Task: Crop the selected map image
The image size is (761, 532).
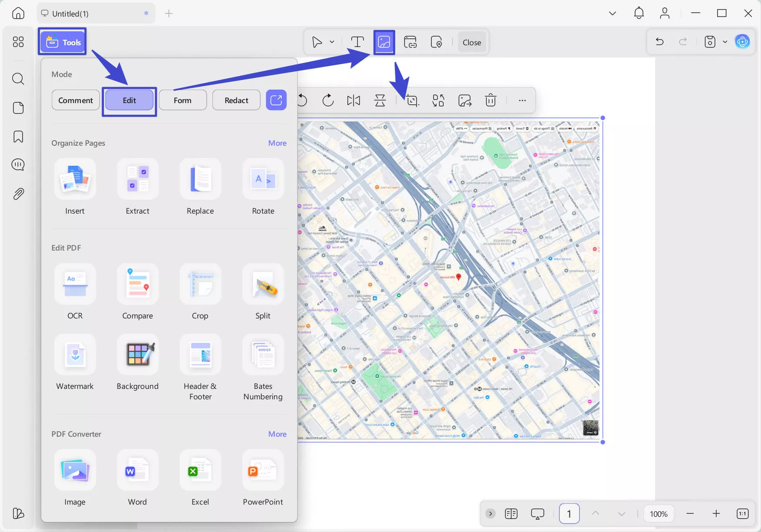Action: point(412,100)
